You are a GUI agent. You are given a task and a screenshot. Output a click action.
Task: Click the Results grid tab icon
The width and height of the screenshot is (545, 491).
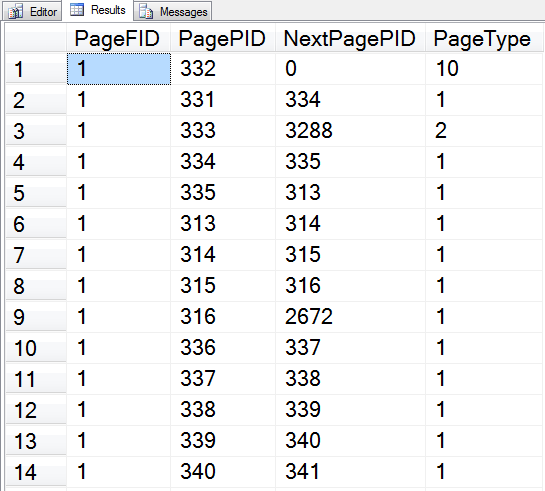pos(77,10)
